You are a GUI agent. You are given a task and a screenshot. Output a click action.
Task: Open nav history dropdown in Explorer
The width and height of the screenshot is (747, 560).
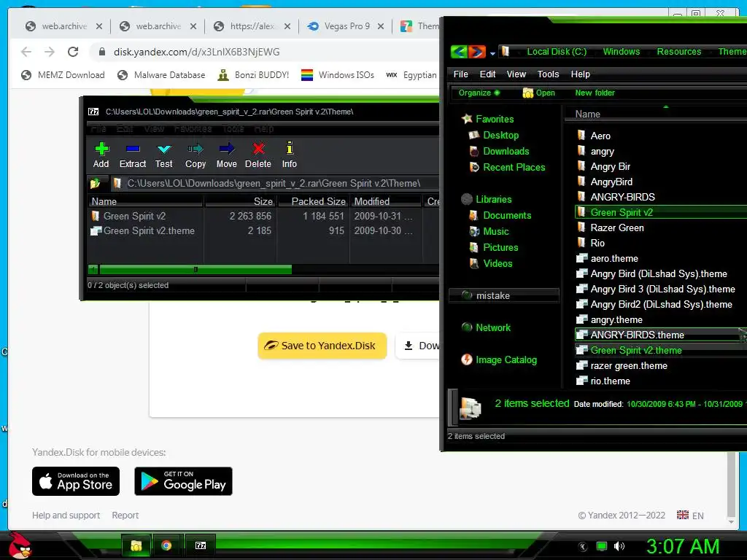point(492,53)
